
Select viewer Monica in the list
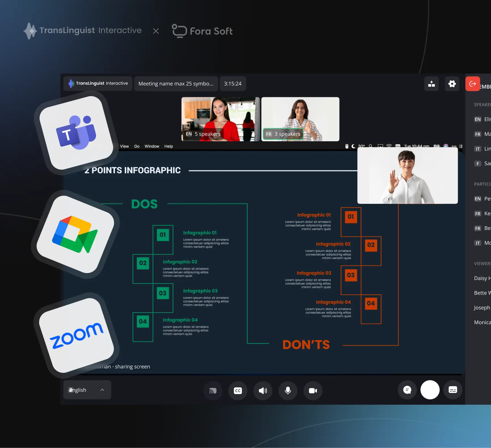[482, 322]
